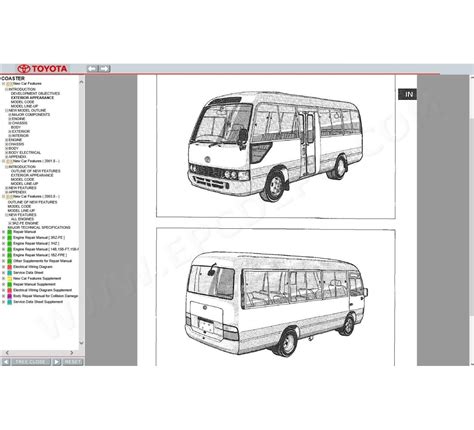Click the book icon for Engine Repair Manual [1HZ]

coord(10,243)
